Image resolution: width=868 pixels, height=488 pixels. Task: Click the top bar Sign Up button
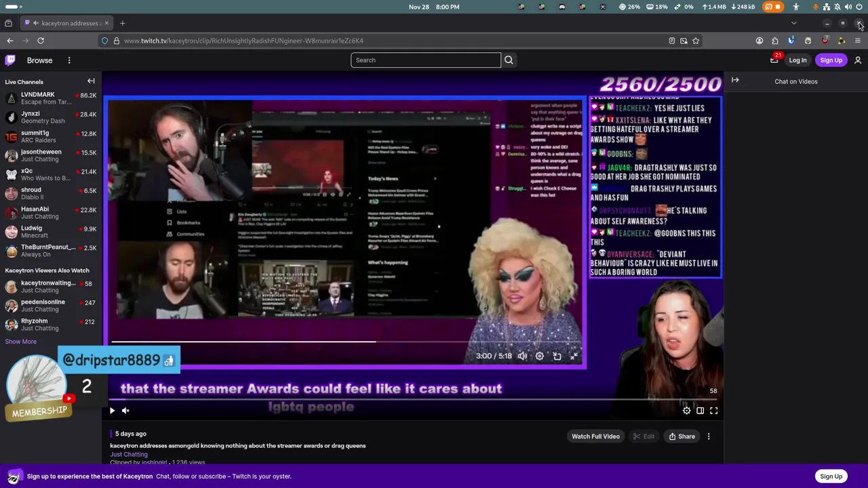(831, 60)
